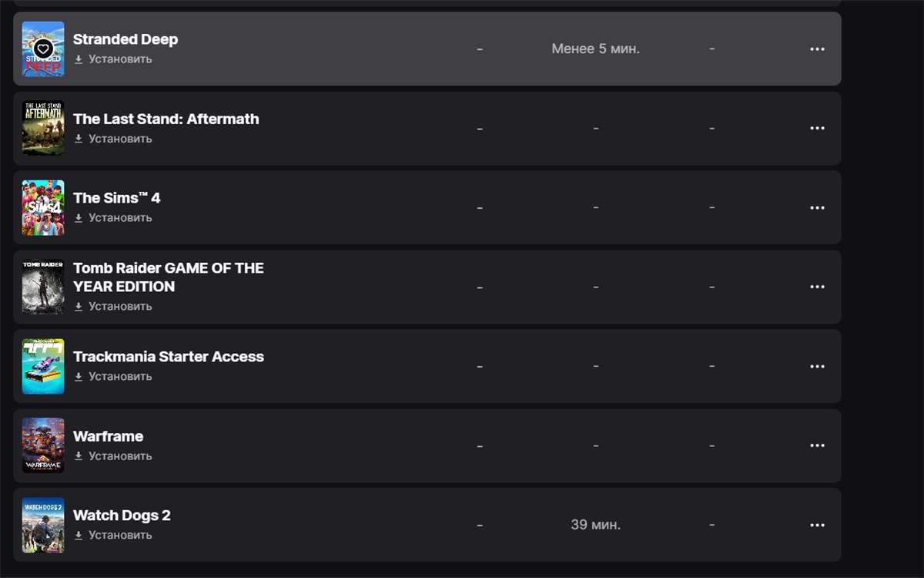Open The Last Stand: Aftermath options menu

click(x=817, y=129)
